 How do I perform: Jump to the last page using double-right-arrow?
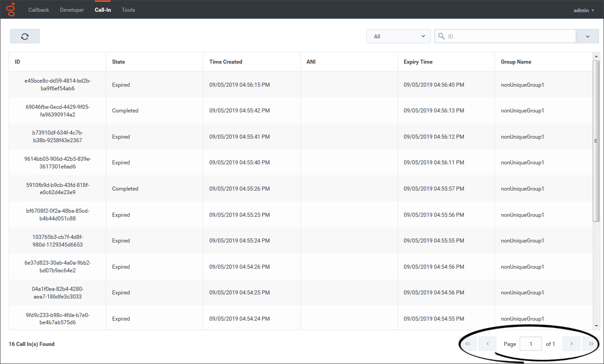(x=591, y=344)
